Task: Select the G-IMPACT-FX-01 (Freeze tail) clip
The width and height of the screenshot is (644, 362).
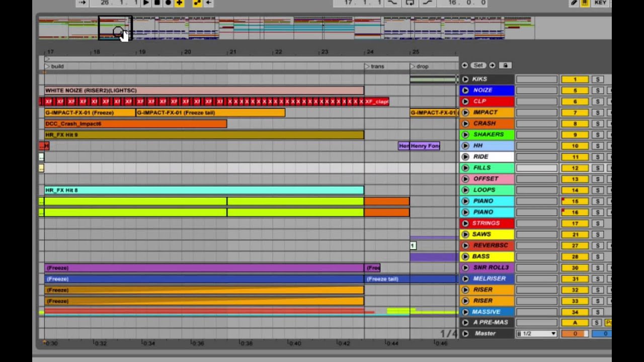Action: pyautogui.click(x=210, y=113)
